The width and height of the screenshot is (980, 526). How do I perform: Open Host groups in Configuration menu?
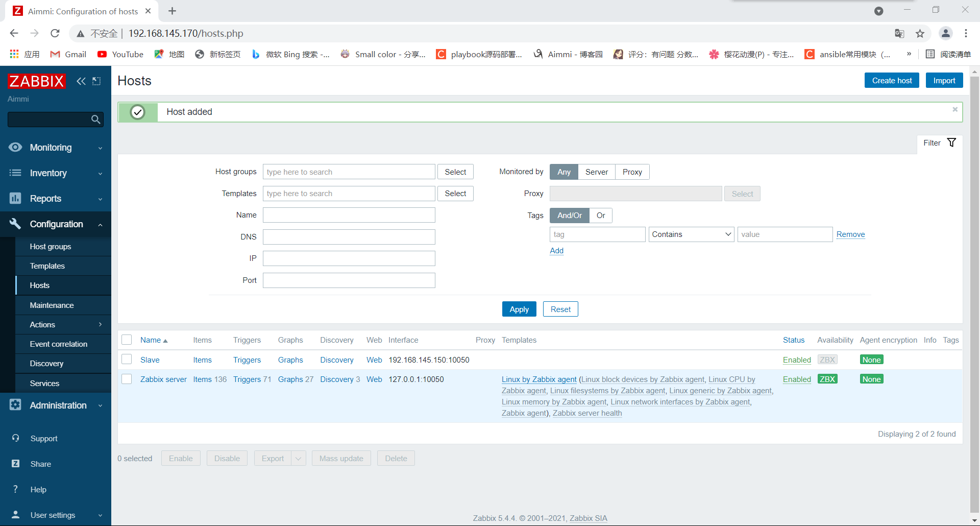[63, 247]
